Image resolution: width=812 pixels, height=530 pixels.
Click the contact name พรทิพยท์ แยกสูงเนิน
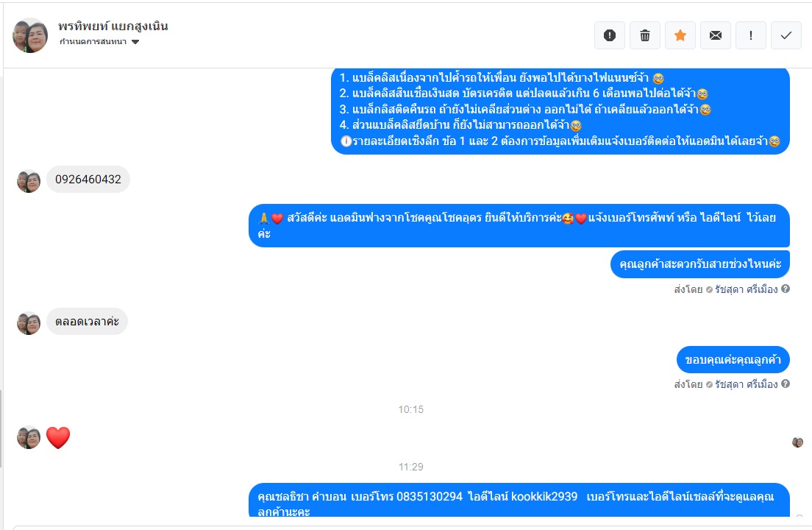tap(113, 26)
